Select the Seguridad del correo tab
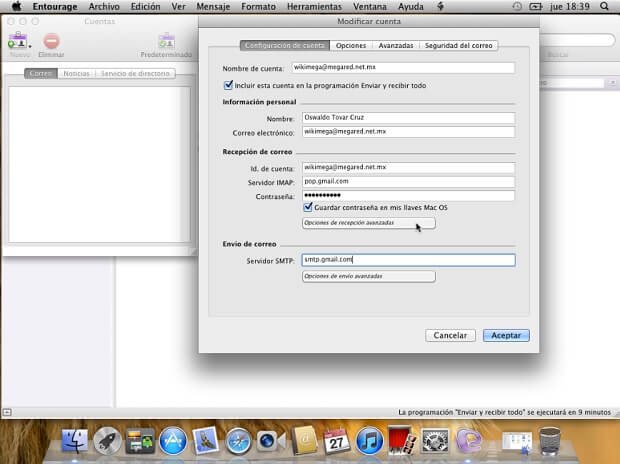Screen dimensions: 620x464 [459, 46]
